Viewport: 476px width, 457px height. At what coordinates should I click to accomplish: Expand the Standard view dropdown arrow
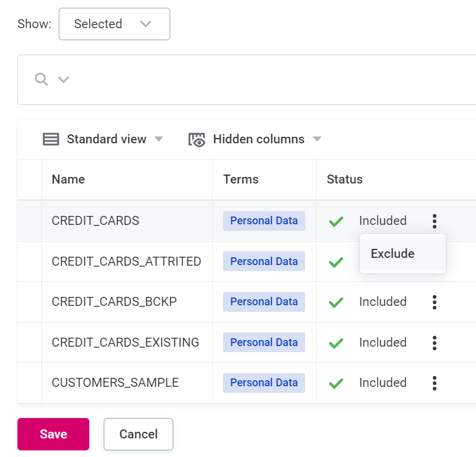[x=159, y=139]
